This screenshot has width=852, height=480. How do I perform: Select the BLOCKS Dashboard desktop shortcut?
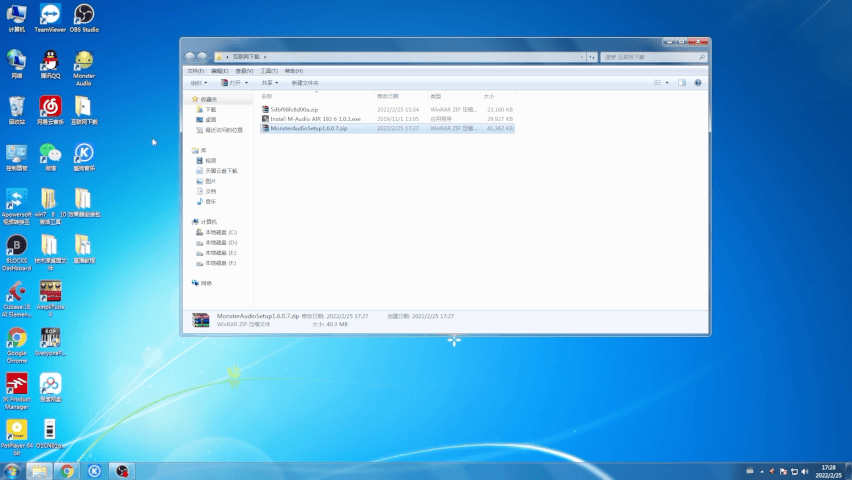16,253
